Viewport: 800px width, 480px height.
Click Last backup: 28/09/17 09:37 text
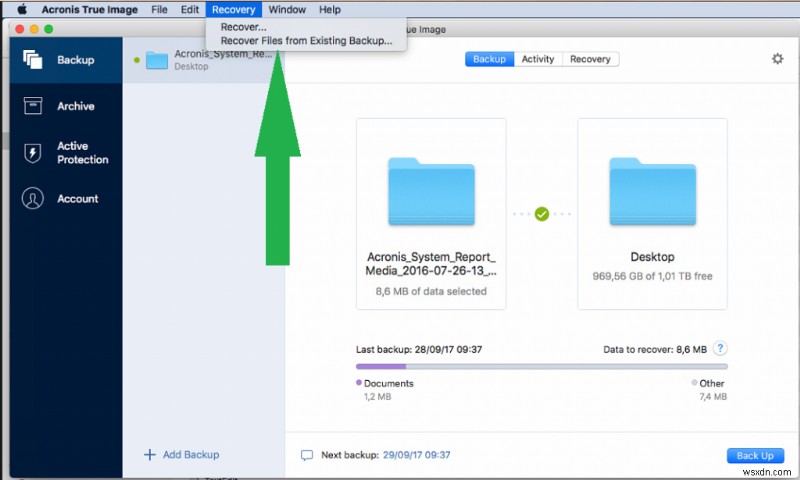[419, 349]
